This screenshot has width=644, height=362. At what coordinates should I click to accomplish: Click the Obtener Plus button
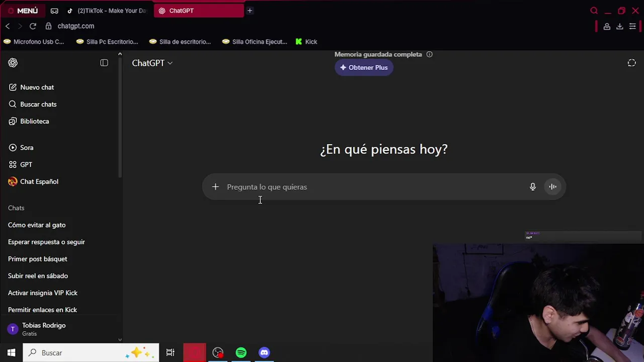point(364,67)
